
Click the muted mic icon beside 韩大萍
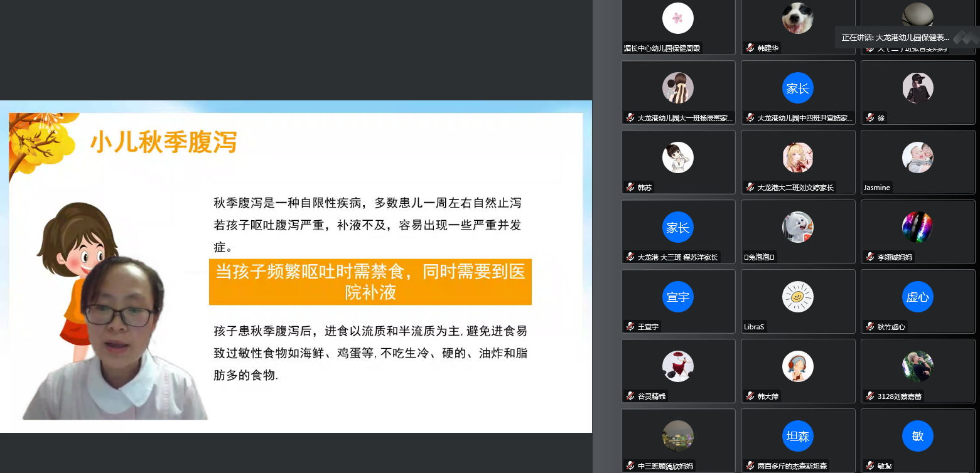coord(750,396)
